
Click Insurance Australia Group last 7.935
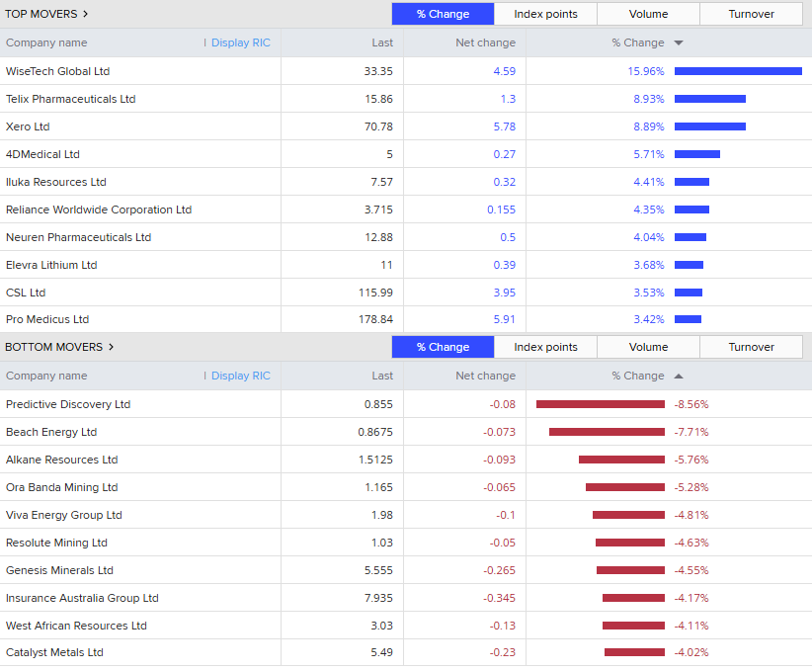(x=378, y=598)
